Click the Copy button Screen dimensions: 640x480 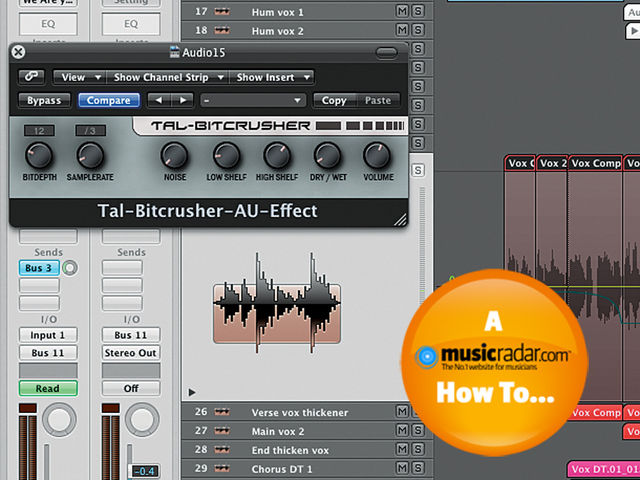(x=334, y=100)
